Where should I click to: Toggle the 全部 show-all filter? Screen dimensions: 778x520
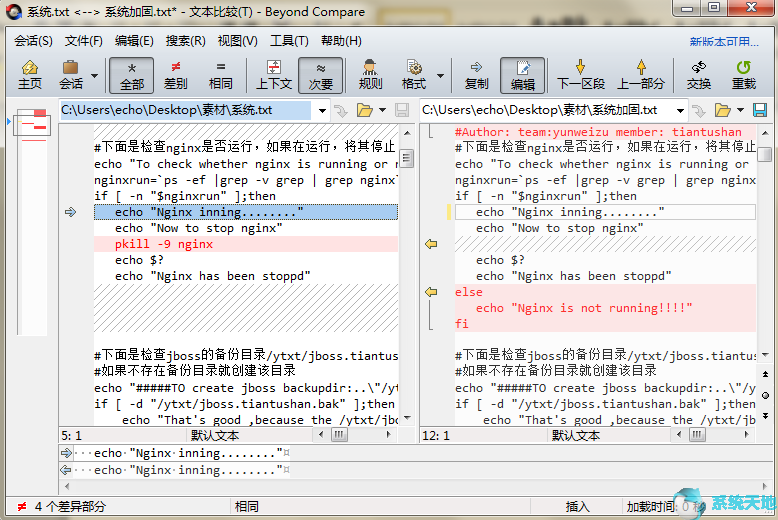[x=131, y=75]
